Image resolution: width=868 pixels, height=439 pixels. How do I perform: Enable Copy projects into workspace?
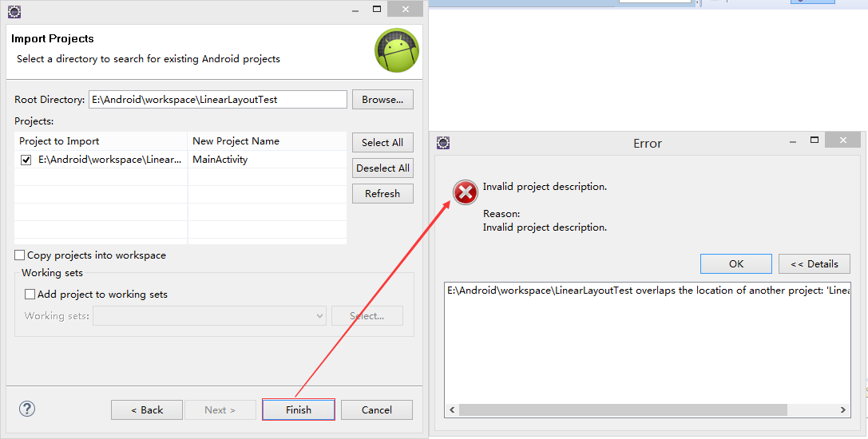(x=20, y=255)
